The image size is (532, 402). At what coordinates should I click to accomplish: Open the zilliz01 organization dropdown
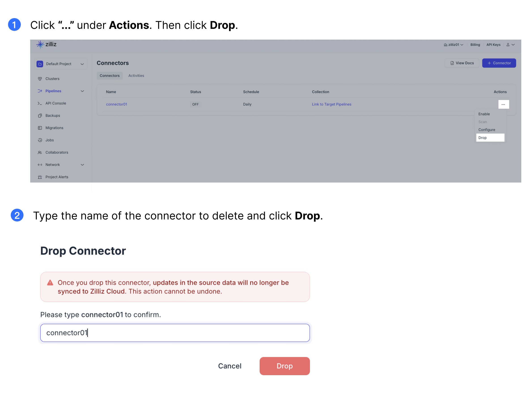[x=454, y=45]
